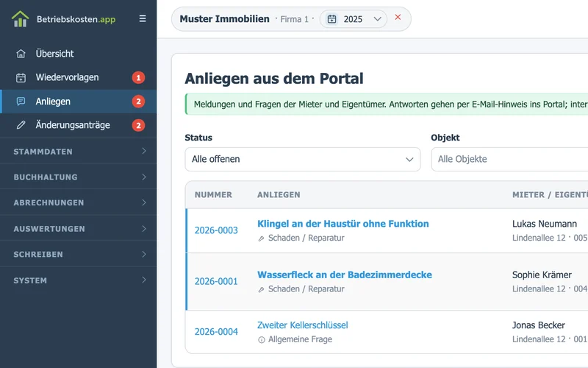Image resolution: width=588 pixels, height=368 pixels.
Task: Open Wiedervorlagen in the sidebar
Action: pyautogui.click(x=79, y=78)
